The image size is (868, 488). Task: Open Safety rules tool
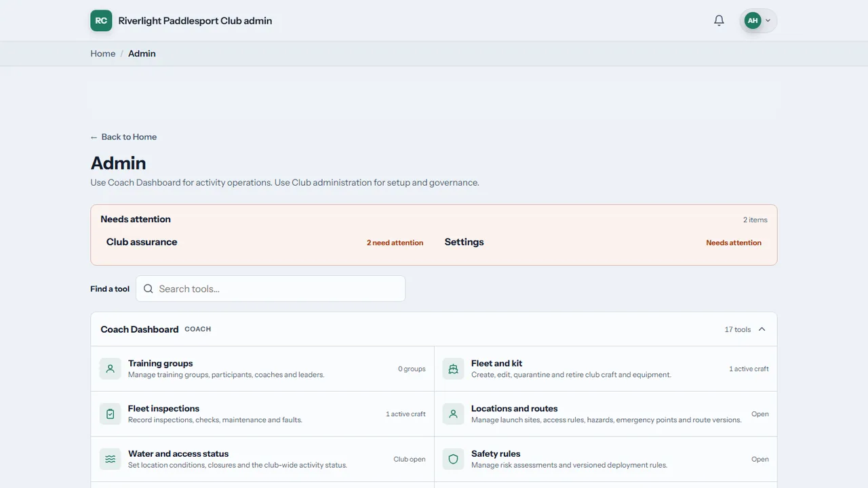[606, 459]
